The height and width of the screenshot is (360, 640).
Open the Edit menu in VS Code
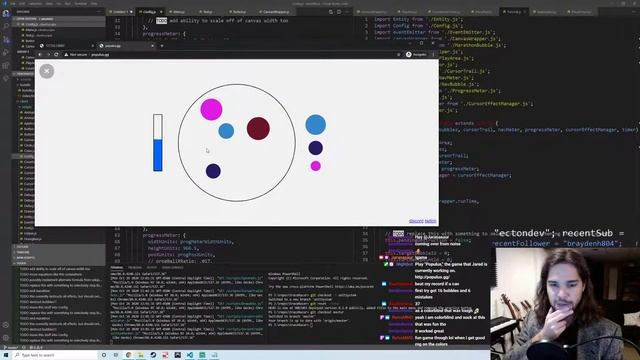(x=22, y=3)
